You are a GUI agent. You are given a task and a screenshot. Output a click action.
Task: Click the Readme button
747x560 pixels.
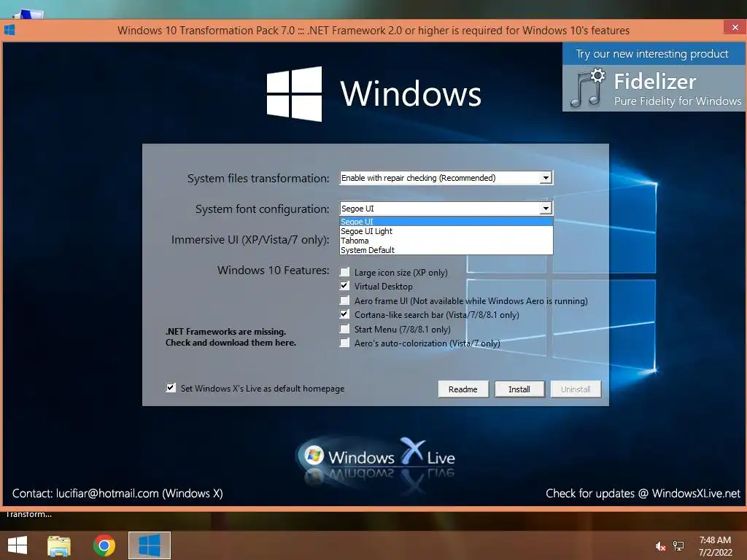[463, 389]
